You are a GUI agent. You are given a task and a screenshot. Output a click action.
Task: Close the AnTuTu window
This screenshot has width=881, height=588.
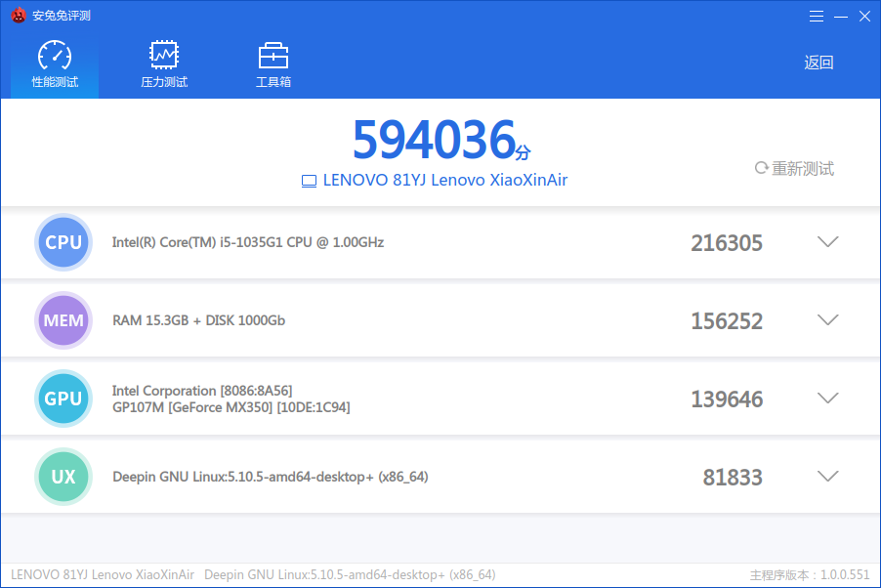(864, 17)
